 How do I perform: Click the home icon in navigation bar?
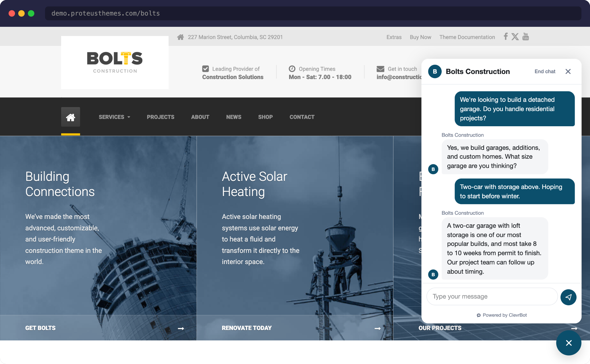point(71,117)
